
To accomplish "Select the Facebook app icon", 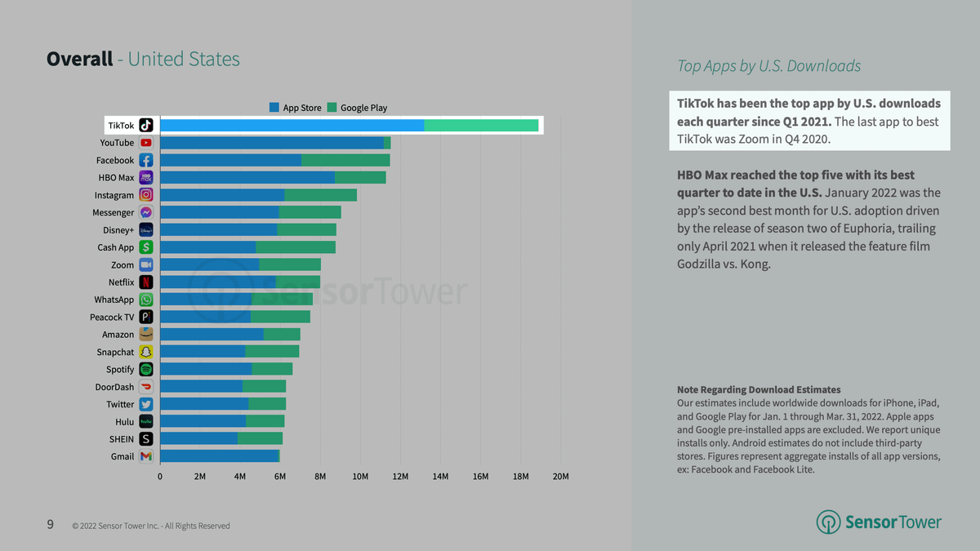I will click(x=146, y=161).
